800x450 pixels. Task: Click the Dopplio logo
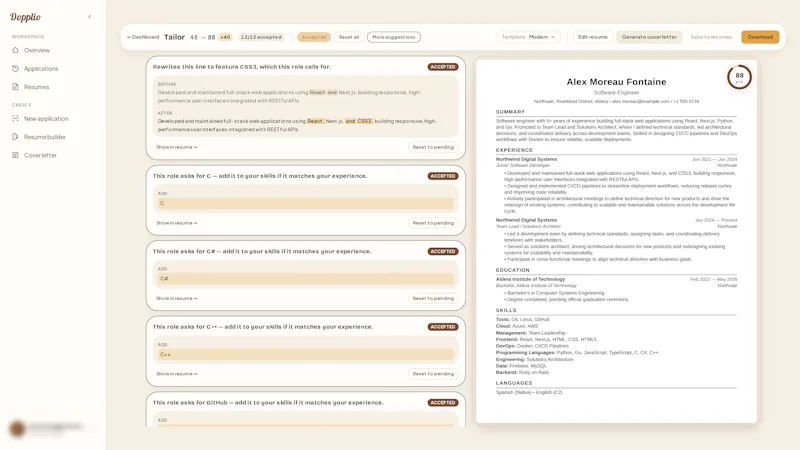tap(25, 17)
